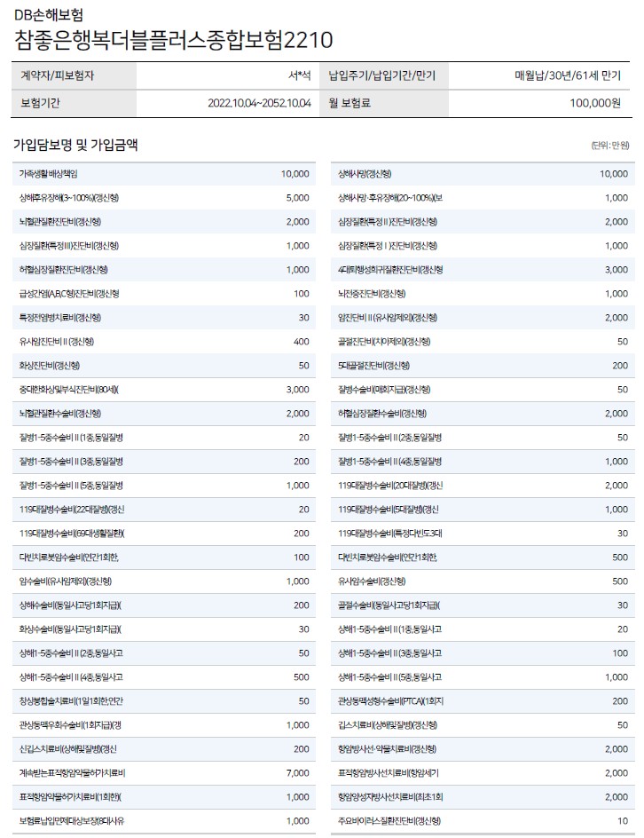This screenshot has height=838, width=644.
Task: Select the 상해수술비(동일사고당1회지급) row
Action: (x=164, y=605)
